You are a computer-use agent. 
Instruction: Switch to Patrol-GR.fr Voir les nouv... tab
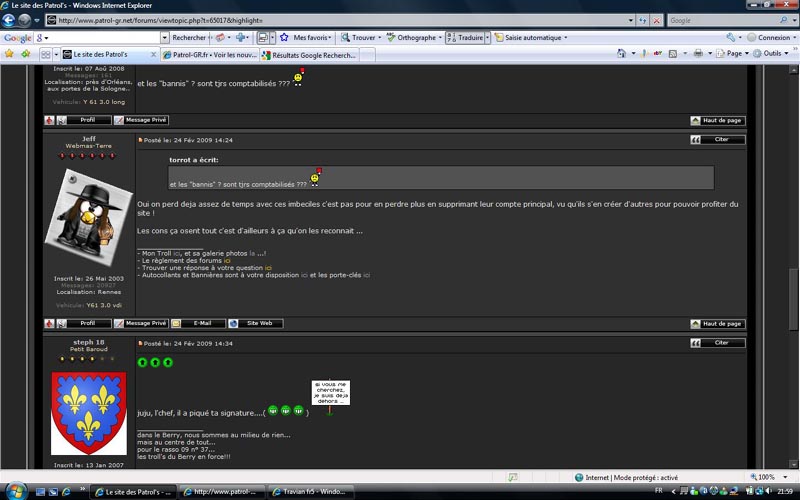coord(210,55)
